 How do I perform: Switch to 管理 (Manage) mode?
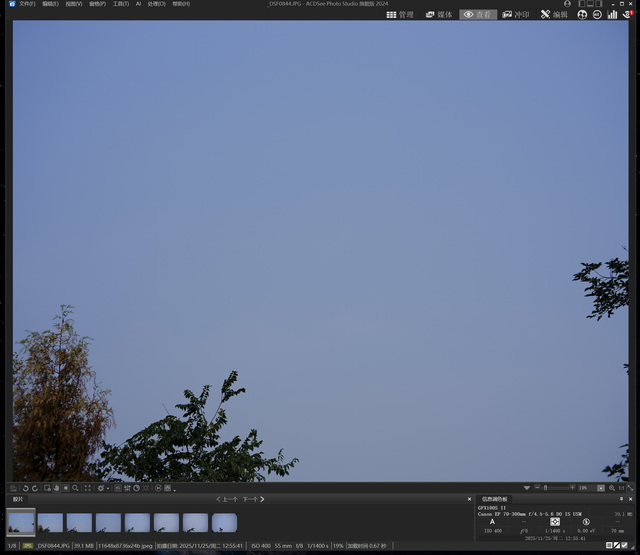pos(400,15)
